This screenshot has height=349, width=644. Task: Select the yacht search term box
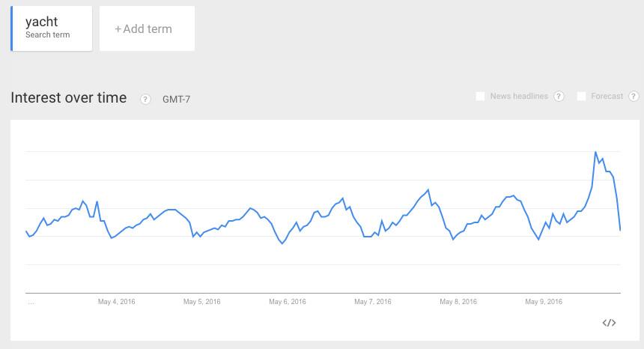(x=52, y=28)
